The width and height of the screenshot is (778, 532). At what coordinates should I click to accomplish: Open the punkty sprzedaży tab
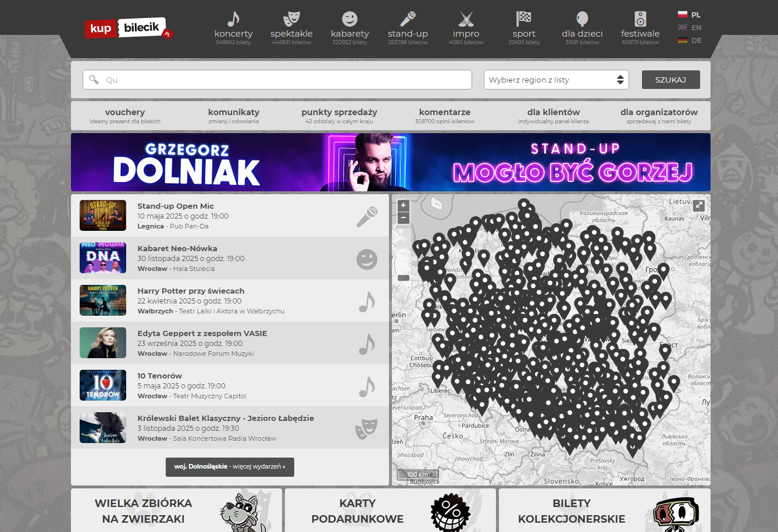click(340, 116)
